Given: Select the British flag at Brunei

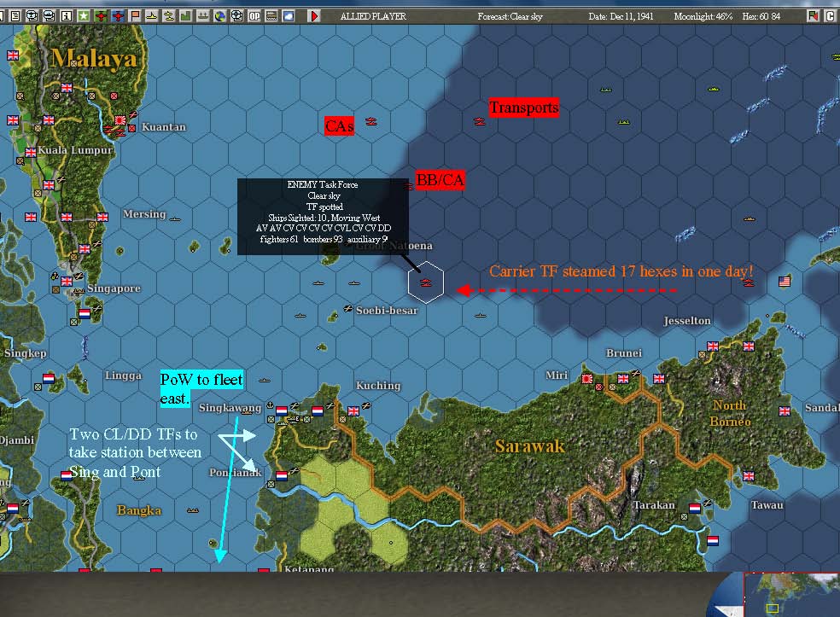Looking at the screenshot, I should (623, 379).
